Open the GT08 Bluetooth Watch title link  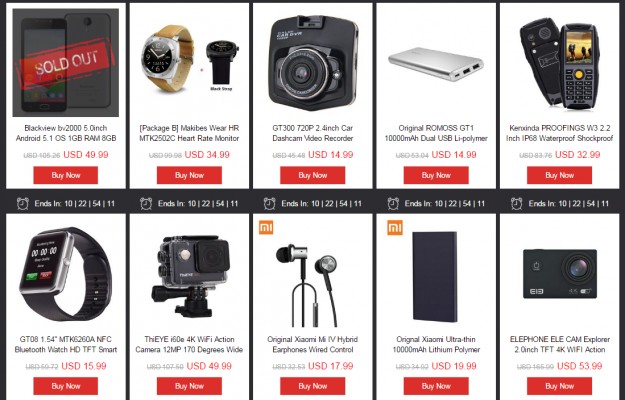pos(66,344)
